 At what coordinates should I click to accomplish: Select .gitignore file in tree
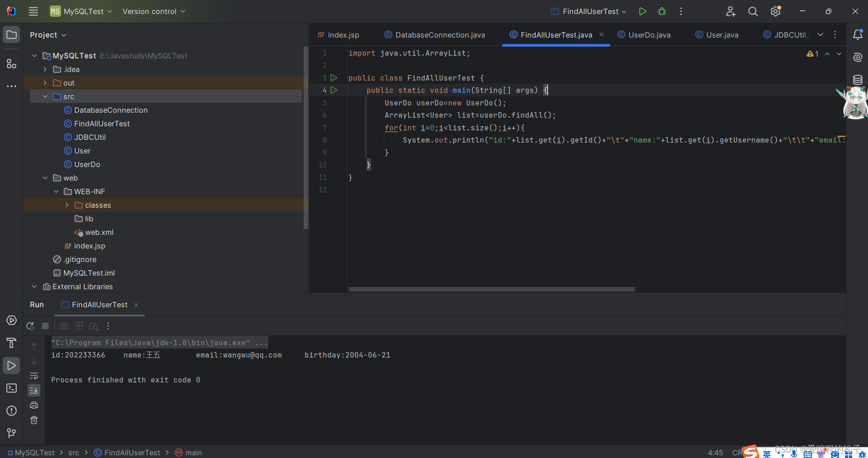tap(75, 259)
